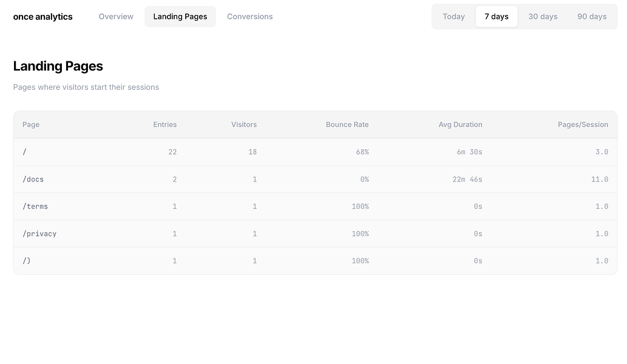Sort by Avg Duration column

pyautogui.click(x=460, y=124)
